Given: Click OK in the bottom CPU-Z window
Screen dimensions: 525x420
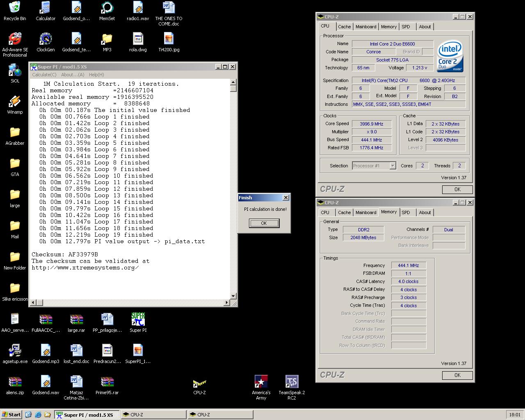Looking at the screenshot, I should coord(457,375).
